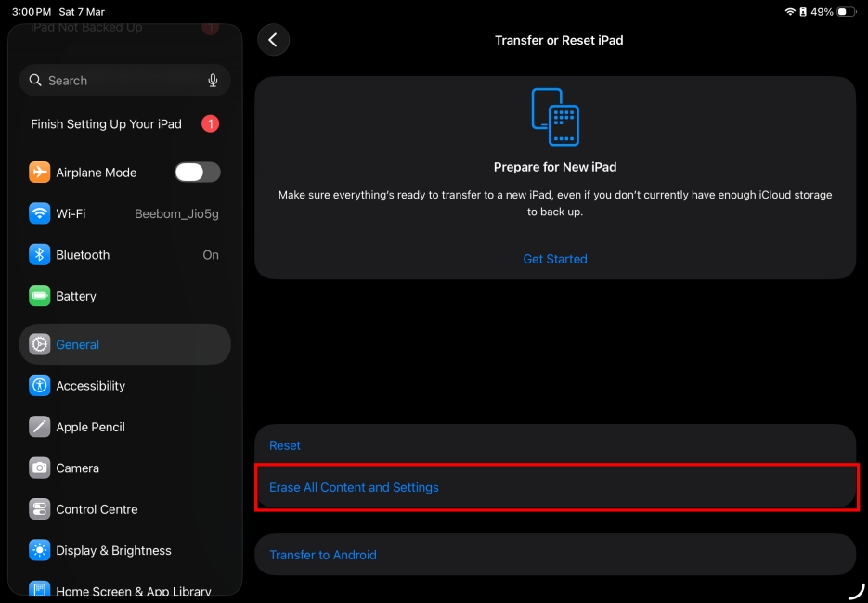The width and height of the screenshot is (868, 603).
Task: Open Accessibility using its icon
Action: point(38,385)
